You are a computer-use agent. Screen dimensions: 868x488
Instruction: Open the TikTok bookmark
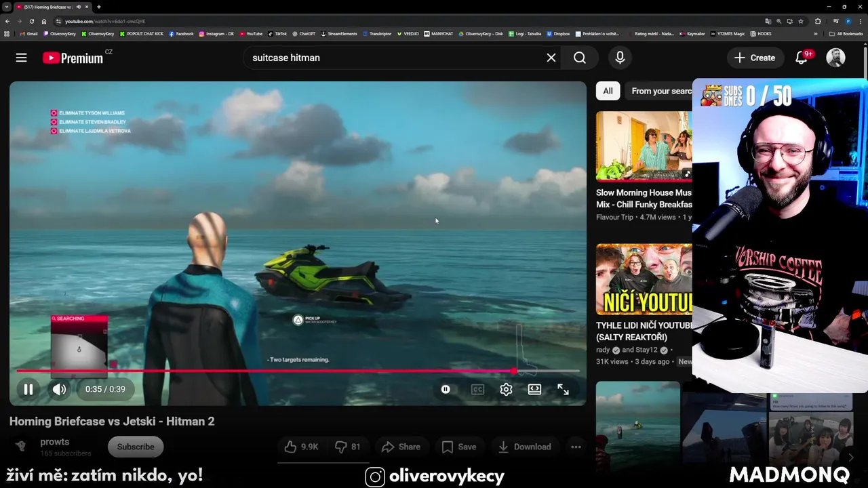(x=277, y=33)
